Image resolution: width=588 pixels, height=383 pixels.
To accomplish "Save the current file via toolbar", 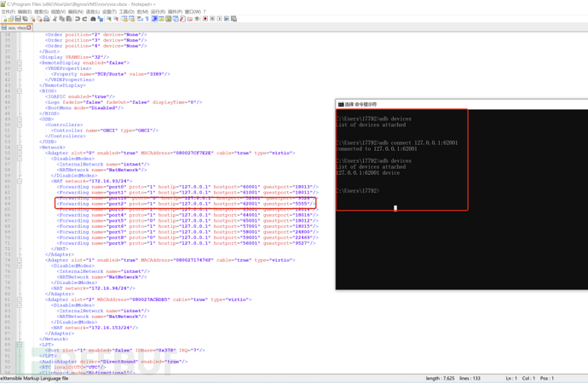I will [18, 19].
